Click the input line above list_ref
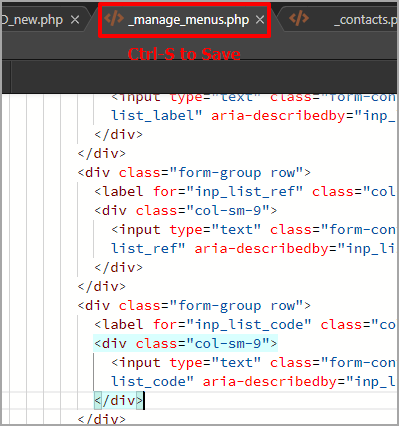Viewport: 399px width, 426px height. coord(253,230)
